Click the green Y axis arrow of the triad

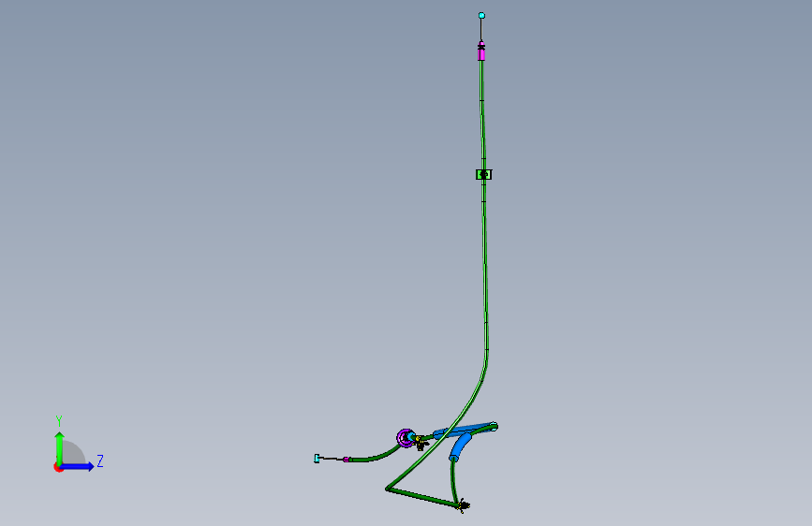click(60, 447)
